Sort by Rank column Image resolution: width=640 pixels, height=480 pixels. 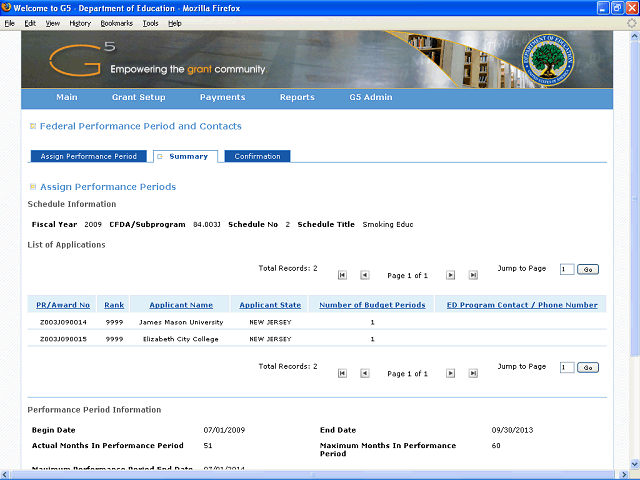pos(114,305)
